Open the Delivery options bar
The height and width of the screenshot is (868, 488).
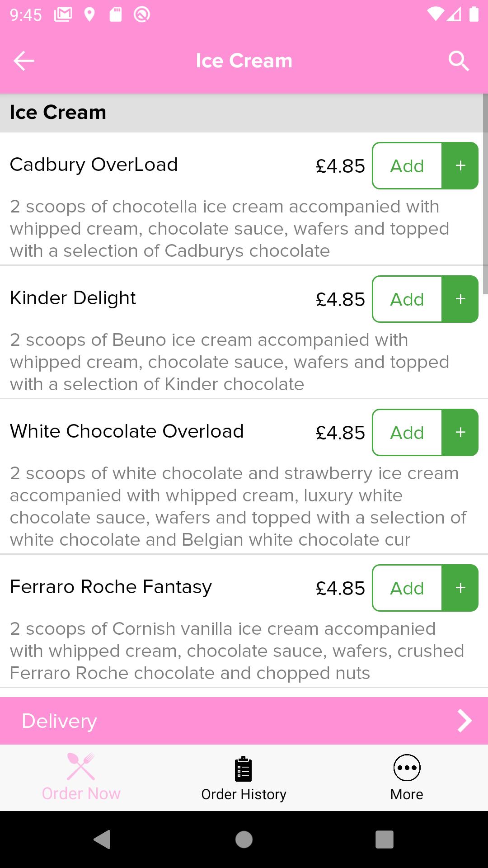tap(244, 721)
